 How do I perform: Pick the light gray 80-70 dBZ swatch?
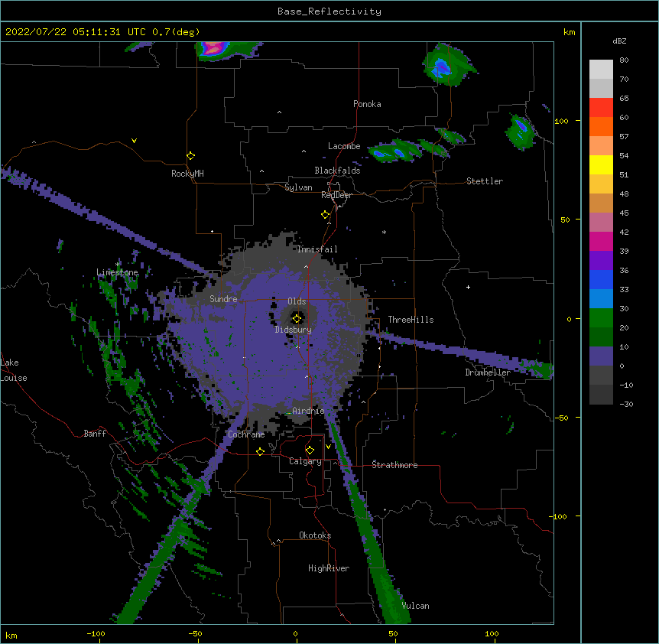[x=601, y=70]
